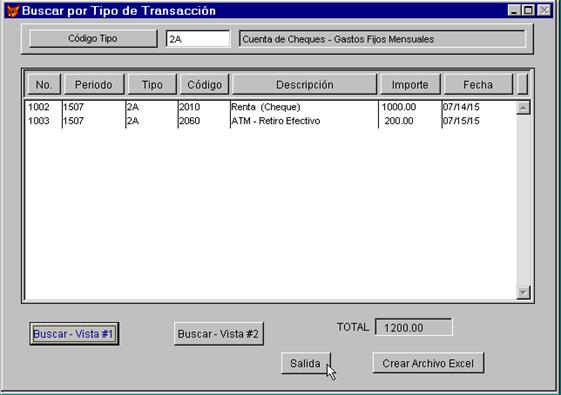This screenshot has height=395, width=561.
Task: Click the 200.00 amount cell
Action: coord(399,121)
